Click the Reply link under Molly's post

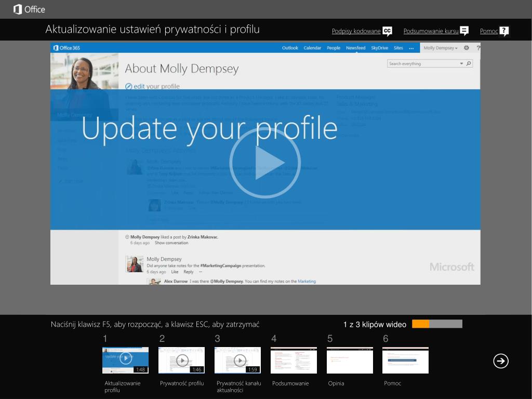[188, 272]
